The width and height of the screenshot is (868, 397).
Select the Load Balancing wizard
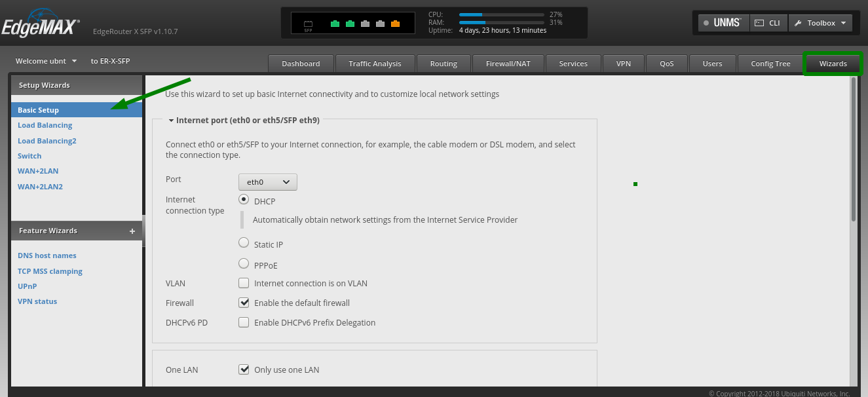(45, 124)
